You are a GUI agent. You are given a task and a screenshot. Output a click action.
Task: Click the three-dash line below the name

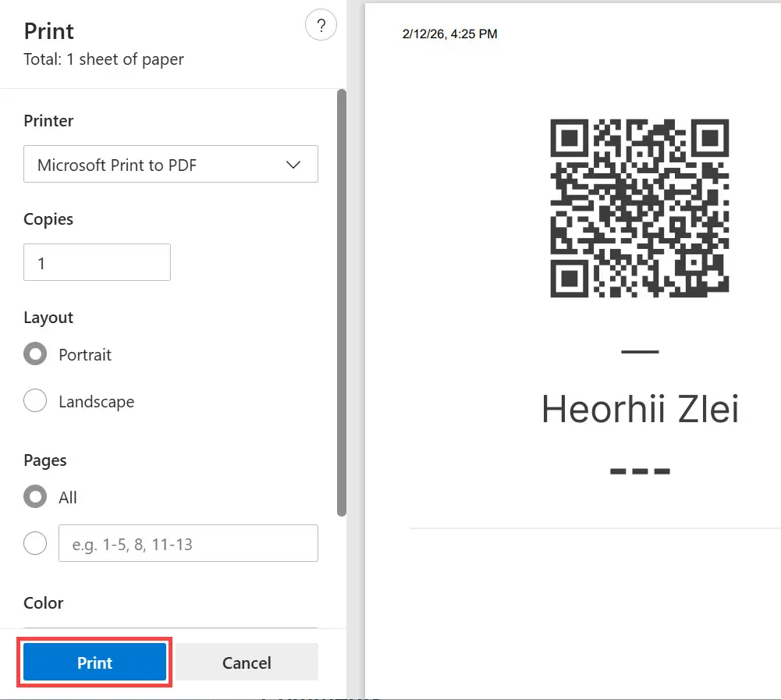tap(640, 471)
